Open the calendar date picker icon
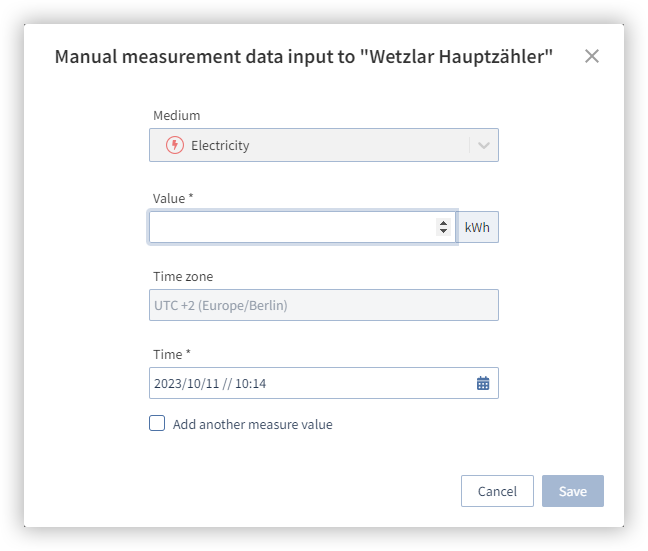 pyautogui.click(x=483, y=383)
